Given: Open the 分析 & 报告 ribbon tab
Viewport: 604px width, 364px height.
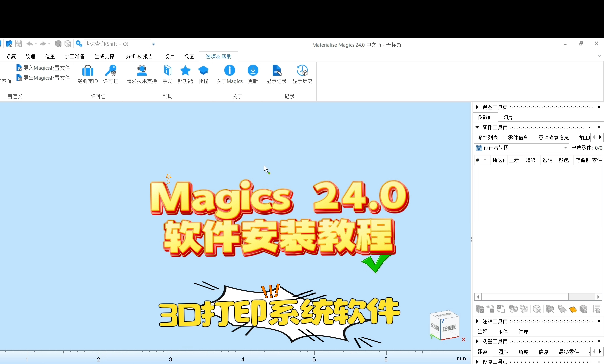Looking at the screenshot, I should pyautogui.click(x=140, y=56).
